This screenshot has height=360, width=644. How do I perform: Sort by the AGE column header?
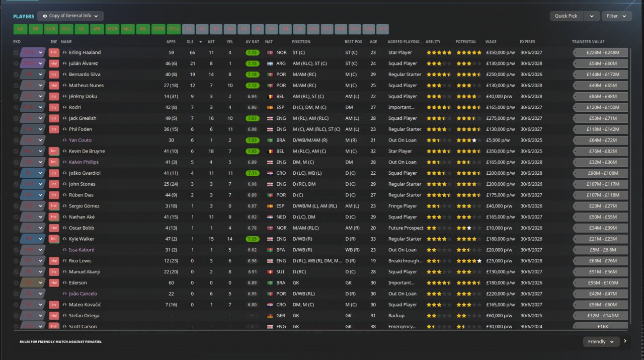click(373, 42)
